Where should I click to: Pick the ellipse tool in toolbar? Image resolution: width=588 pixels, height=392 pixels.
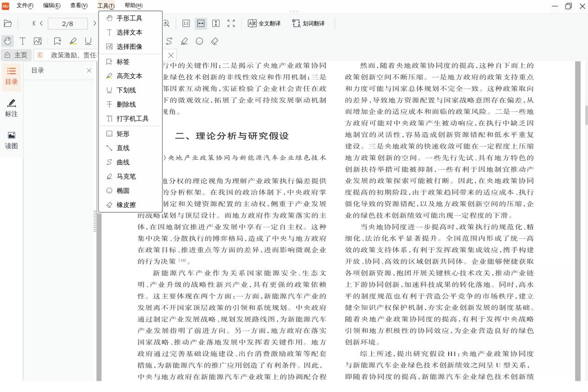(199, 41)
